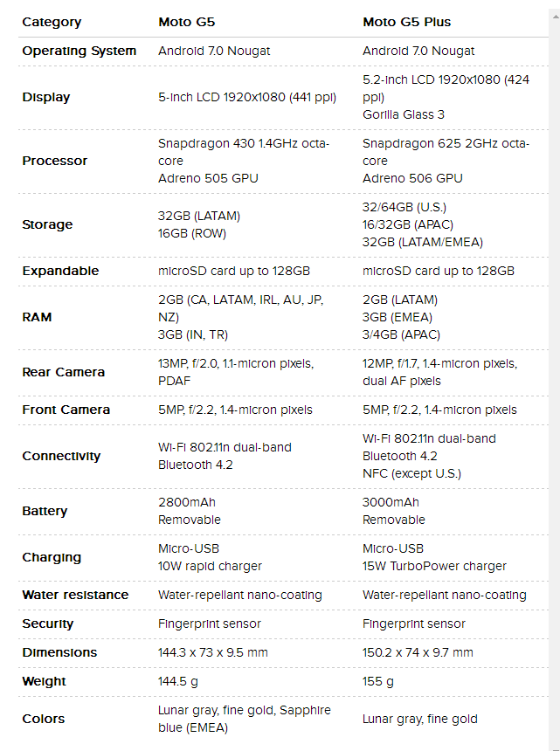The width and height of the screenshot is (560, 751).
Task: Select the Security row label
Action: 48,624
